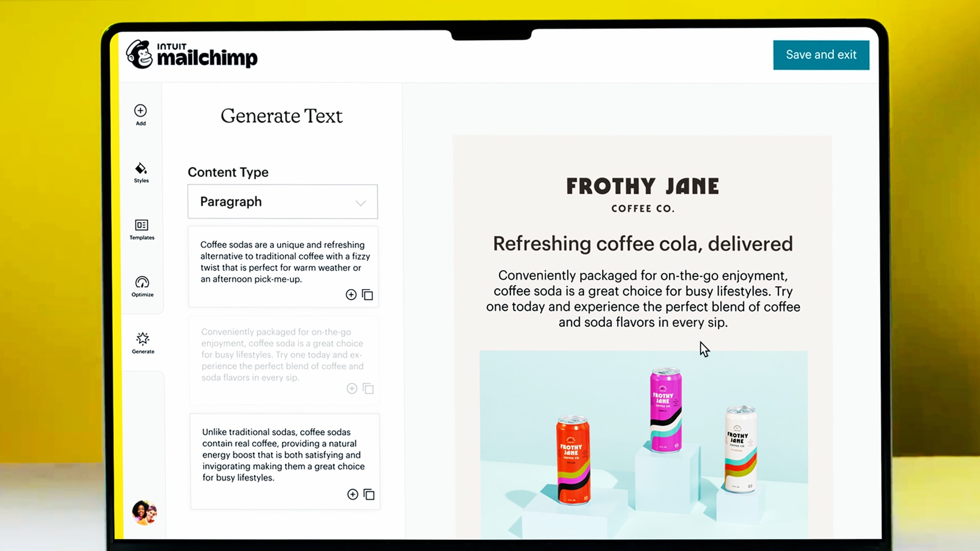
Task: Click the insert icon for first paragraph
Action: click(x=351, y=294)
